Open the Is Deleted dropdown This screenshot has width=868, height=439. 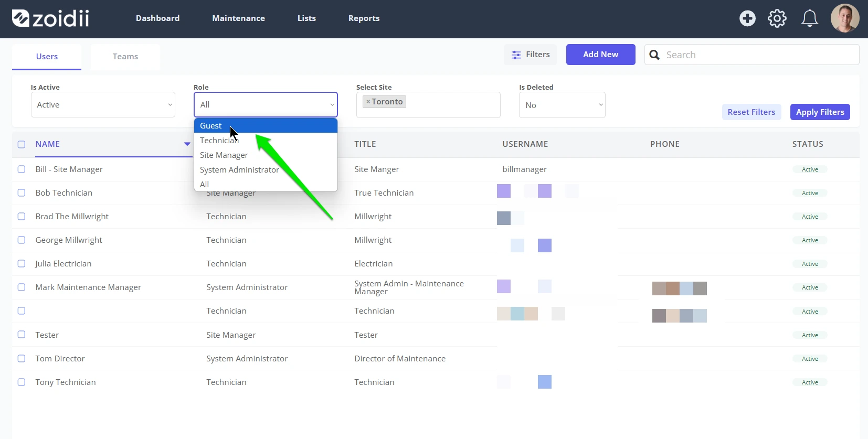(562, 105)
